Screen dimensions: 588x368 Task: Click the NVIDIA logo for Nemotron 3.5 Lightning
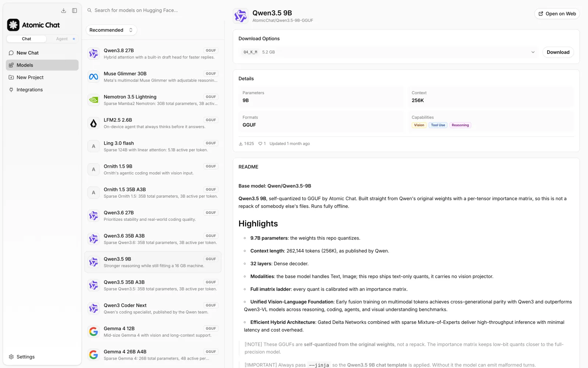click(x=93, y=100)
